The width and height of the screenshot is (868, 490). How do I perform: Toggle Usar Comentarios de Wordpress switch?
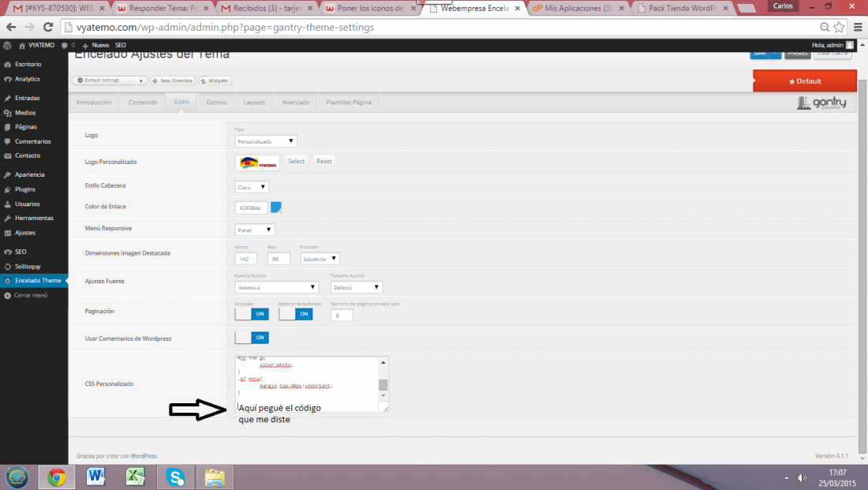[252, 338]
